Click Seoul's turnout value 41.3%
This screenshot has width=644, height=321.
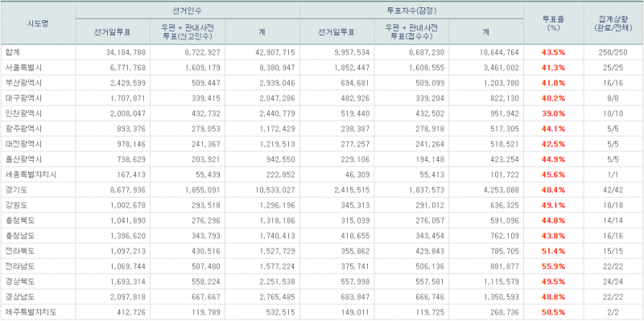pos(553,68)
